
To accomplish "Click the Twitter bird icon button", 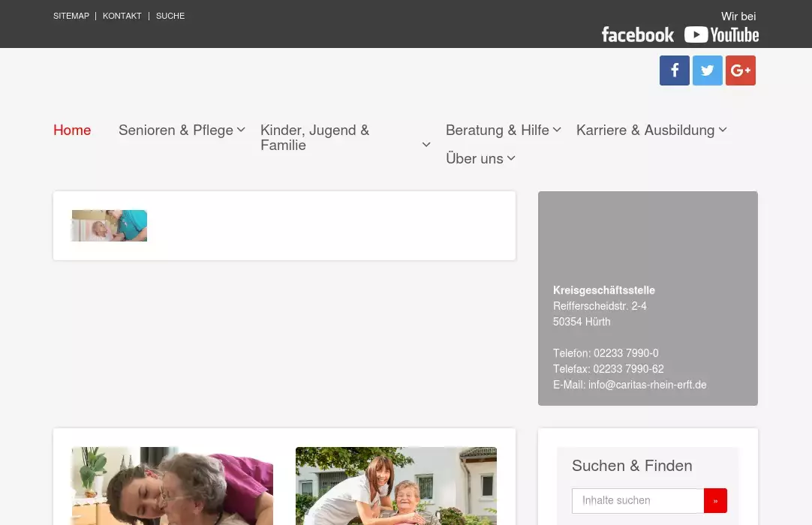I will (x=707, y=70).
